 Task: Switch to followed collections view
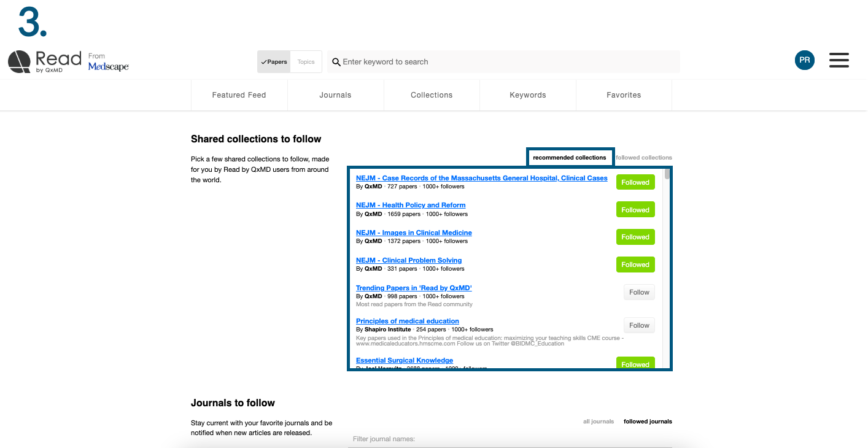click(x=644, y=158)
